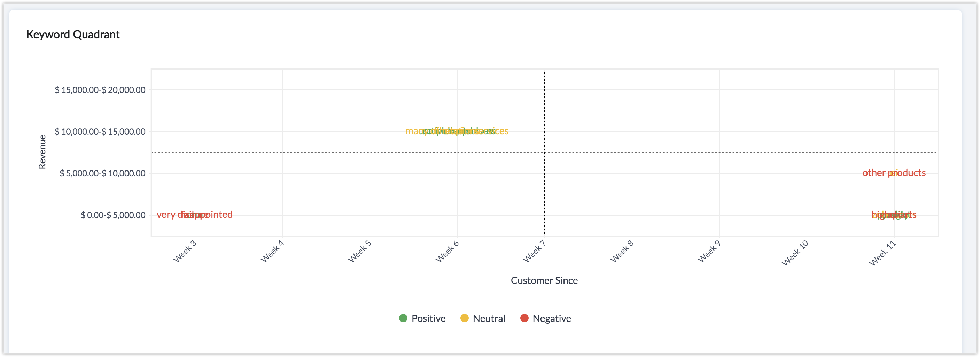Viewport: 980px width, 357px height.
Task: Click the $5,000.00-$10,000.00 revenue label
Action: pos(102,173)
